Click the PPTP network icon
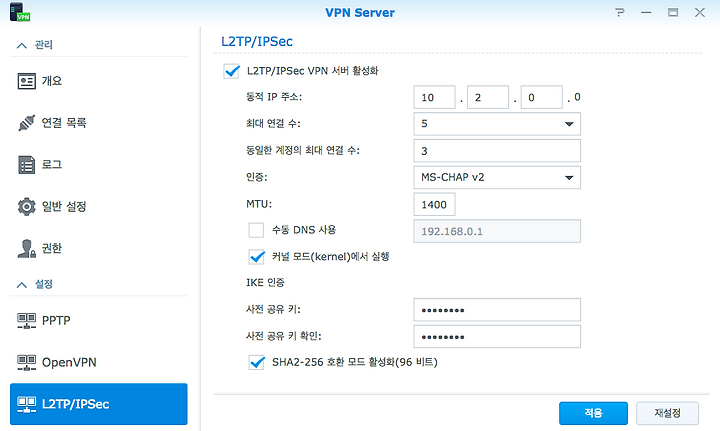Screen dimensions: 720x431 click(27, 320)
